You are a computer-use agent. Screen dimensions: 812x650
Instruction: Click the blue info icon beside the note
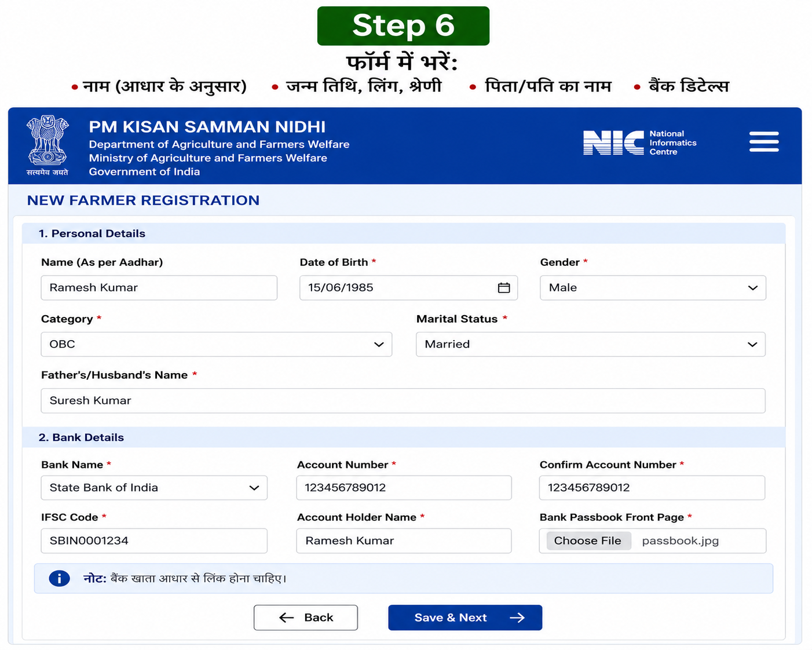click(59, 578)
